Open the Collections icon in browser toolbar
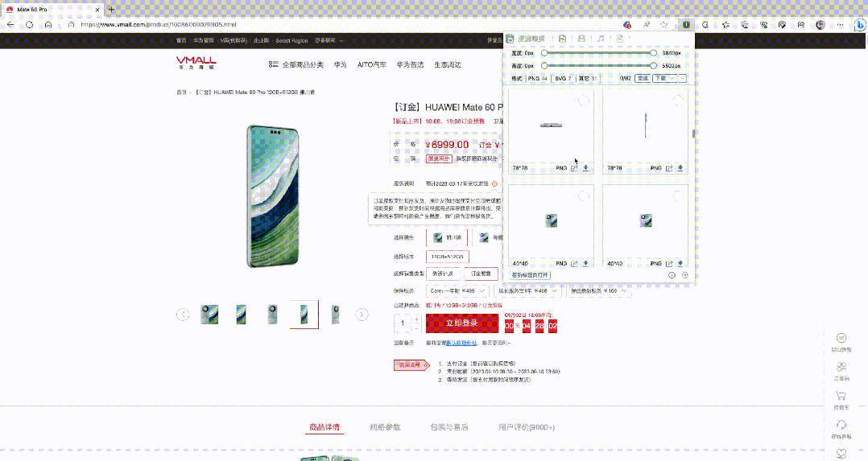Screen dimensions: 868x461 pyautogui.click(x=745, y=25)
